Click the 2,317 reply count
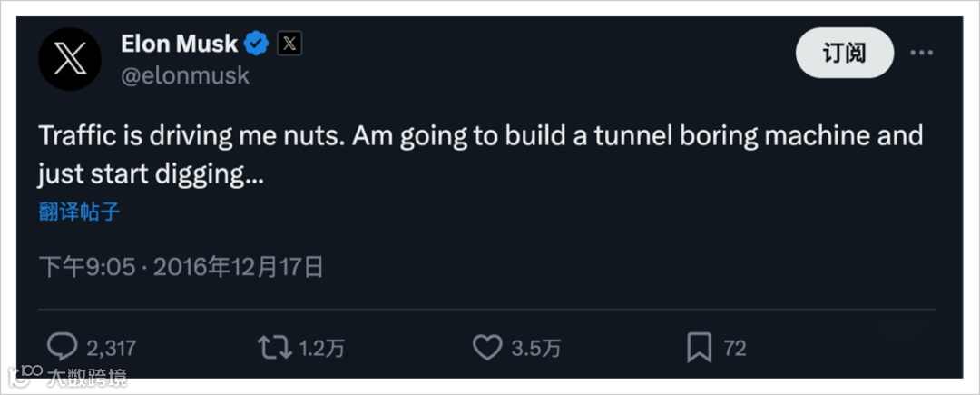The width and height of the screenshot is (980, 395). [x=111, y=348]
